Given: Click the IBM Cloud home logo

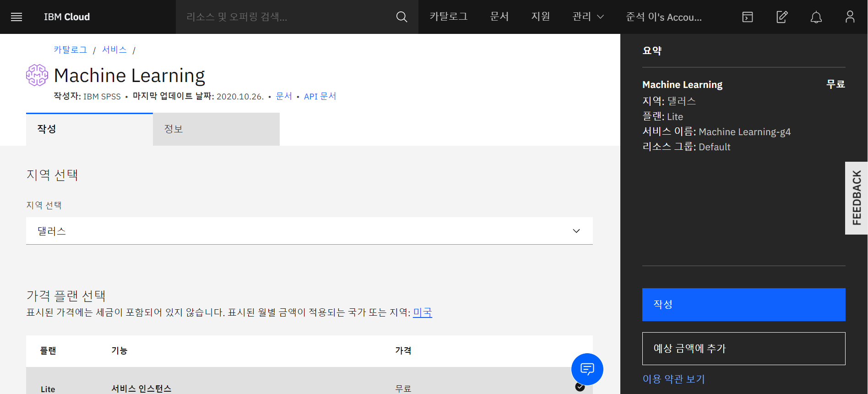Looking at the screenshot, I should (67, 17).
